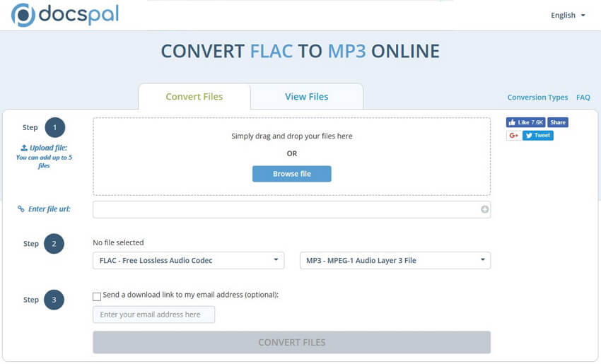Click the 'You can add up to 5 files' text
The image size is (601, 364).
click(44, 161)
